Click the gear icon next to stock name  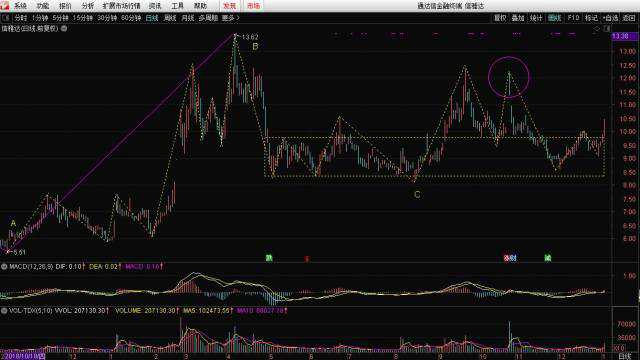coord(64,29)
